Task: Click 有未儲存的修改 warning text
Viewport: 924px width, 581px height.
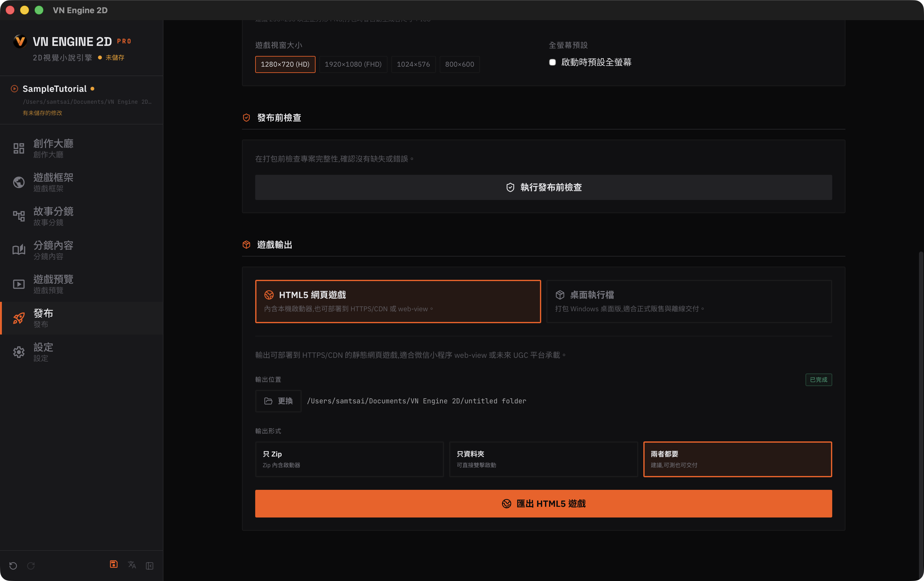Action: pos(42,113)
